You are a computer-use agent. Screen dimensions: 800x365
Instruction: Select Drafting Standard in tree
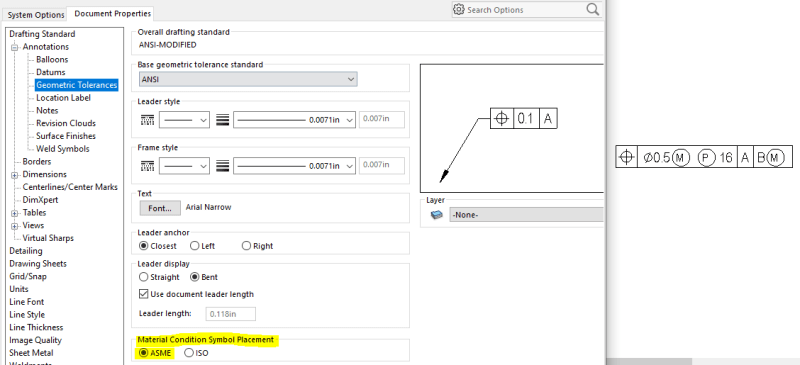point(42,34)
